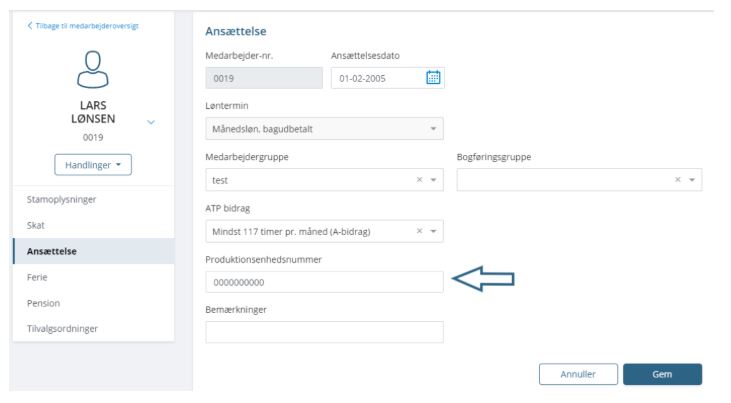
Task: Expand the ATP bidrag dropdown arrow
Action: point(433,232)
